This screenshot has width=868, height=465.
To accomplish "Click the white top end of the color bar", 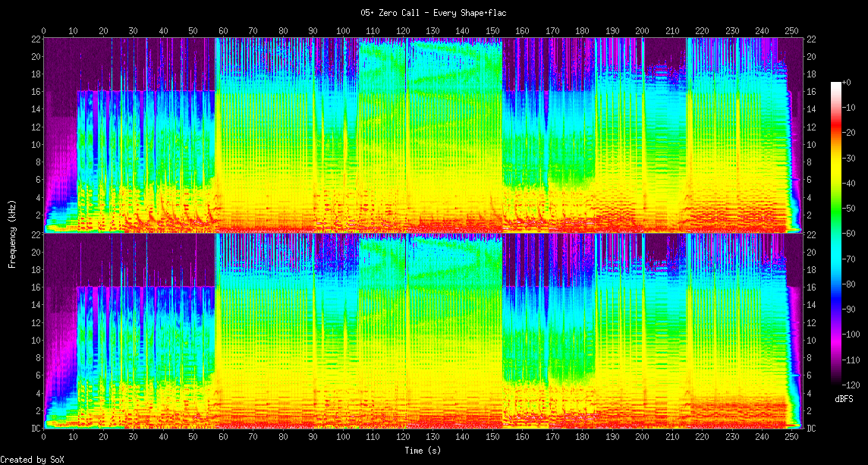I will pyautogui.click(x=835, y=83).
